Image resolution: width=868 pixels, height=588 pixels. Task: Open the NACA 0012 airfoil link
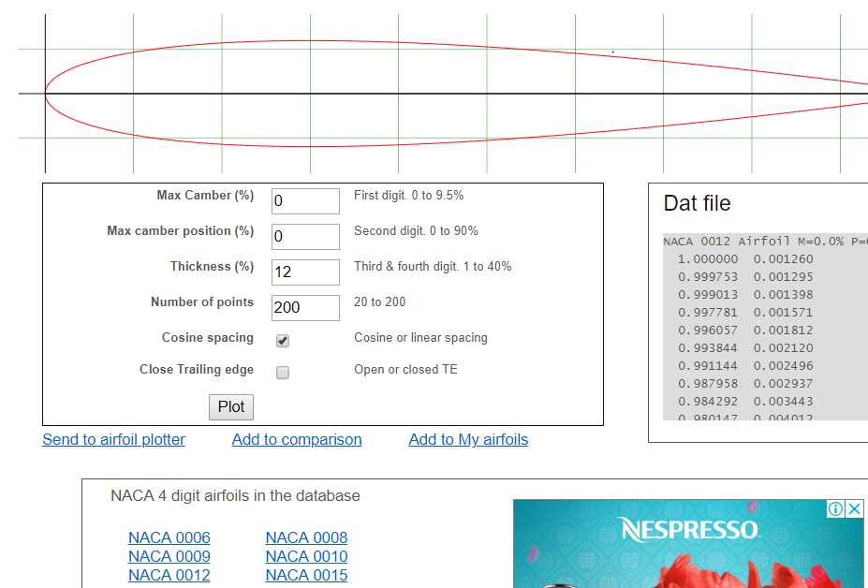169,575
